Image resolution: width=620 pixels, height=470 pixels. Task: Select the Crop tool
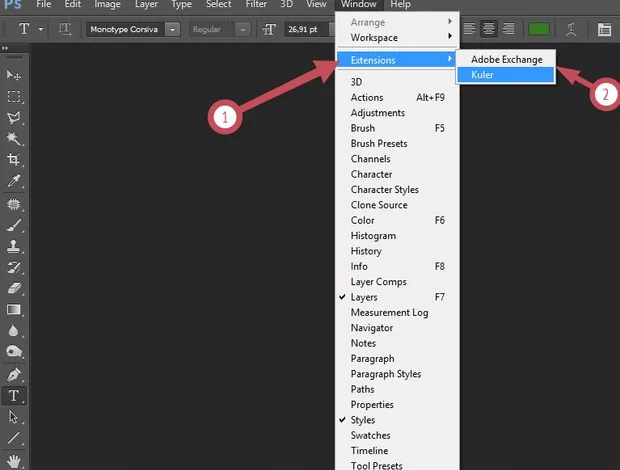tap(14, 160)
